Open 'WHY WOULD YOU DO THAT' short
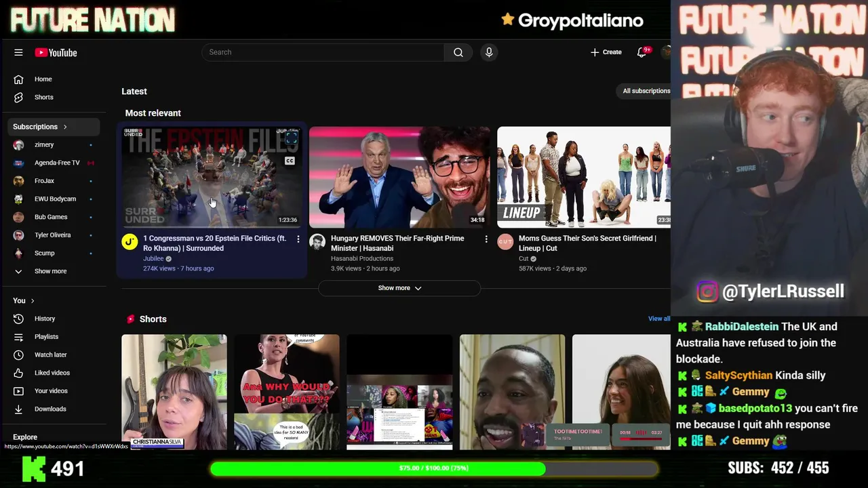 (287, 392)
